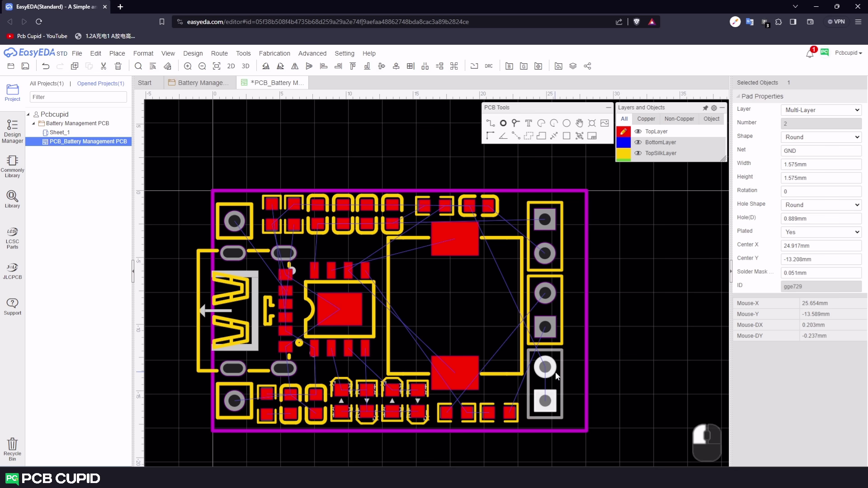This screenshot has width=868, height=488.
Task: Toggle BottomLayer visibility eye
Action: point(638,142)
